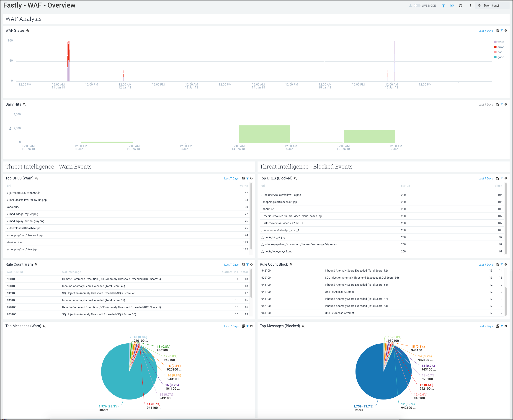Refresh the dashboard using the refresh icon
The image size is (513, 420).
point(461,5)
